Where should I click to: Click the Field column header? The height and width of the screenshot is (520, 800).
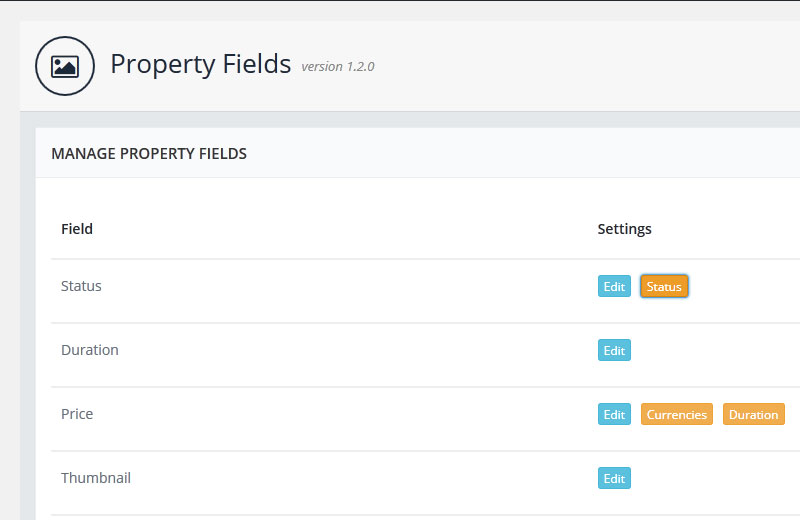point(77,229)
